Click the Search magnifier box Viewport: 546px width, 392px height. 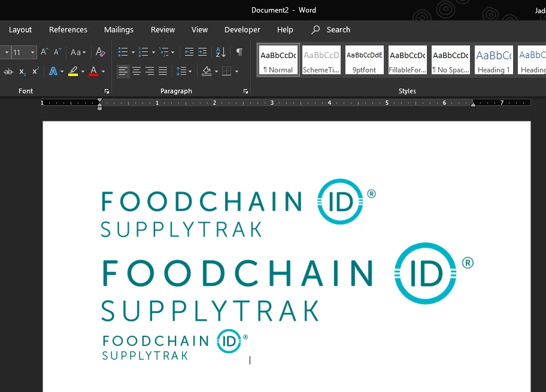(x=331, y=29)
